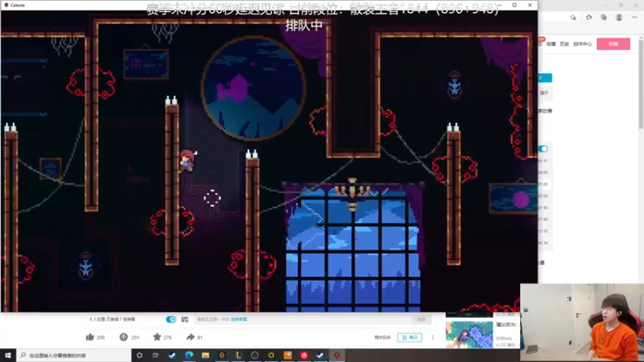The width and height of the screenshot is (644, 362).
Task: Click the Windows taskbar search box
Action: coord(73,356)
